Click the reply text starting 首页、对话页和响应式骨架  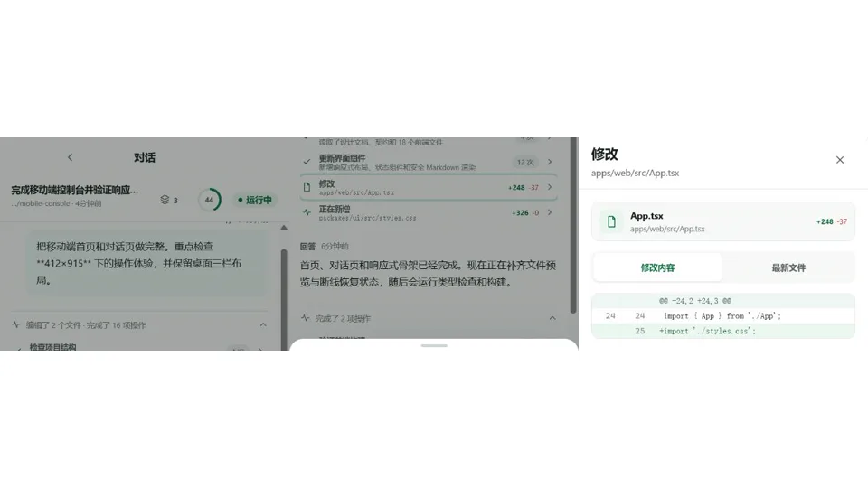tap(428, 274)
